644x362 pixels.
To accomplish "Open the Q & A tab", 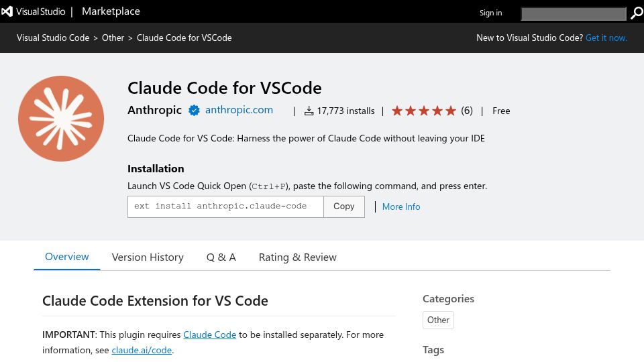I will point(221,257).
